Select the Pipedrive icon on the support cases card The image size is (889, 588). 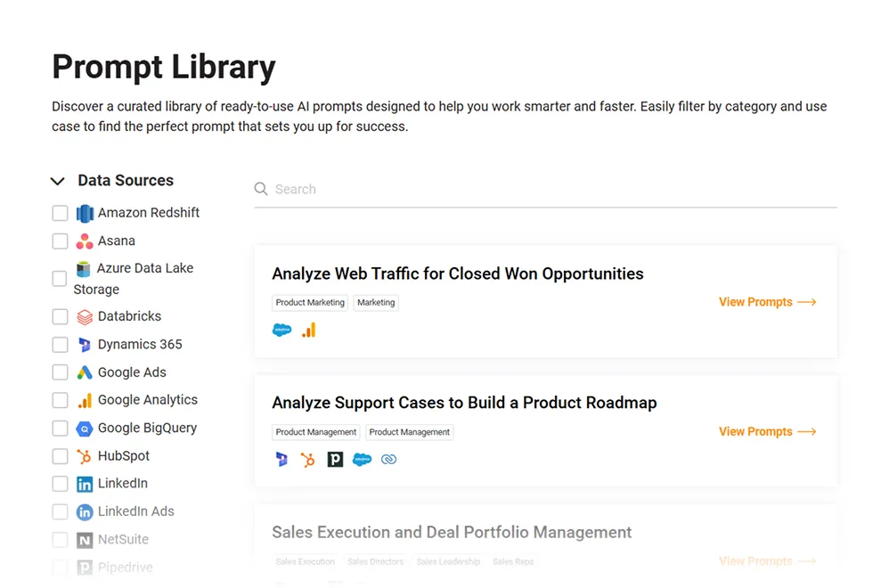tap(335, 459)
